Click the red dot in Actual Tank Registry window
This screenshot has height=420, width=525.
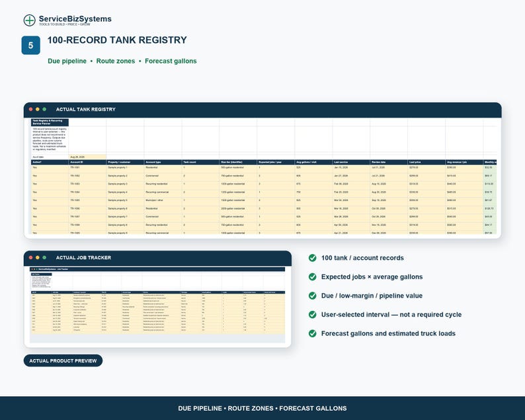click(x=31, y=109)
